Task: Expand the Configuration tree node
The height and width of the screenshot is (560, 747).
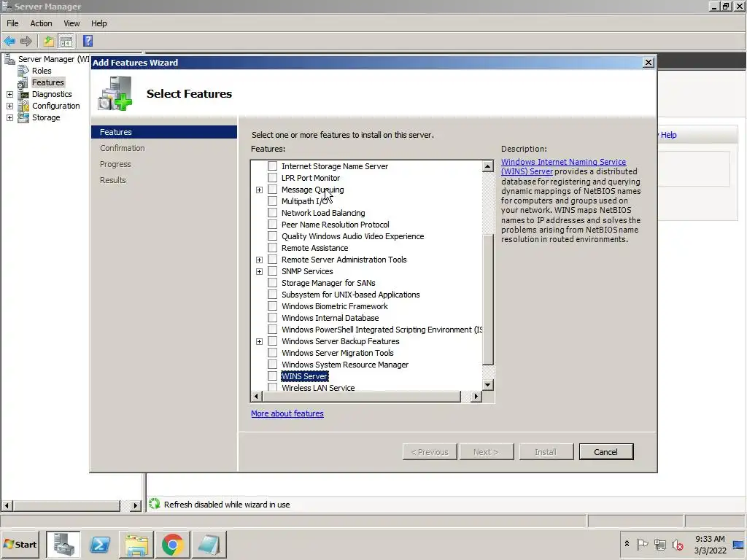Action: [9, 106]
